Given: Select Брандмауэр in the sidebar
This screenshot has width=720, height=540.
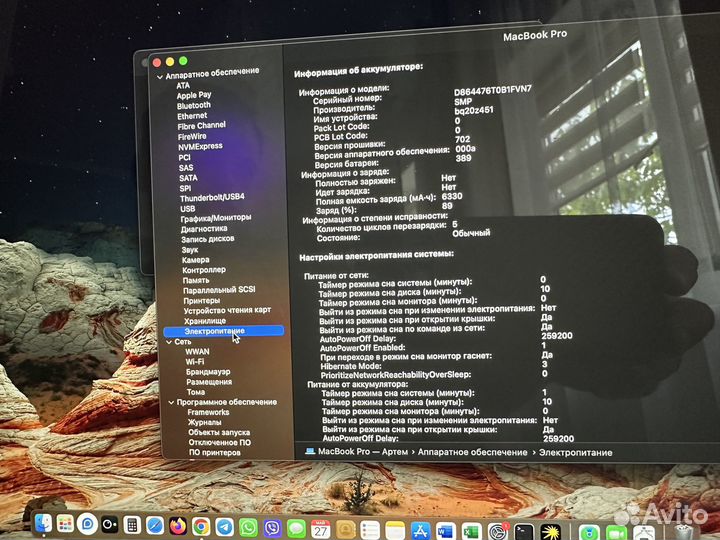Looking at the screenshot, I should (208, 372).
